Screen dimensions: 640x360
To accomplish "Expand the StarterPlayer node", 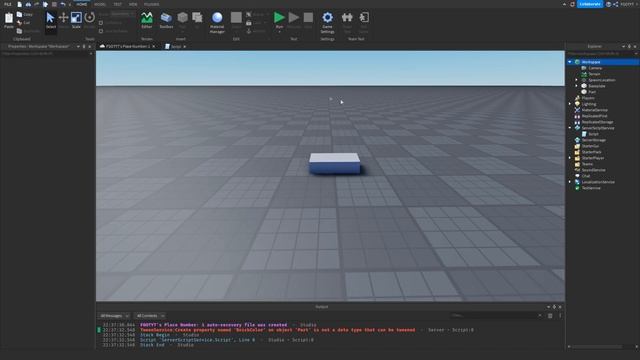I will tap(570, 158).
